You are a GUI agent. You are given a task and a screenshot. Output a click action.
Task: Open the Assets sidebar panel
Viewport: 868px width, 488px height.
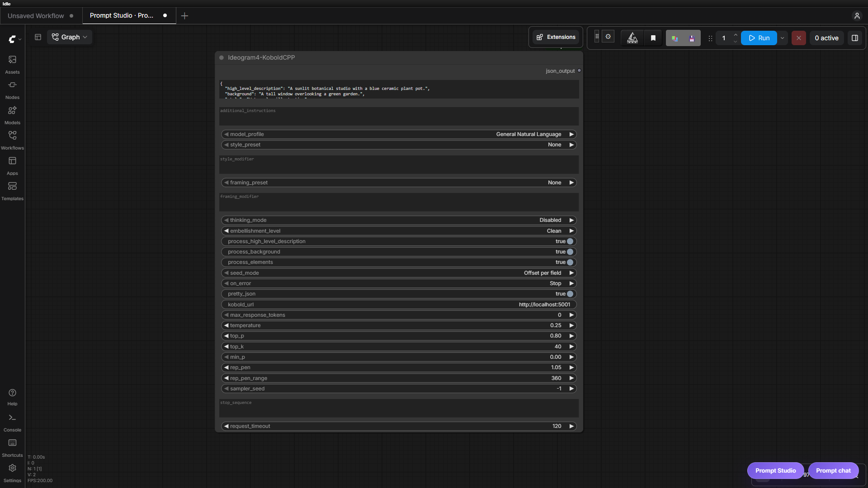(12, 65)
